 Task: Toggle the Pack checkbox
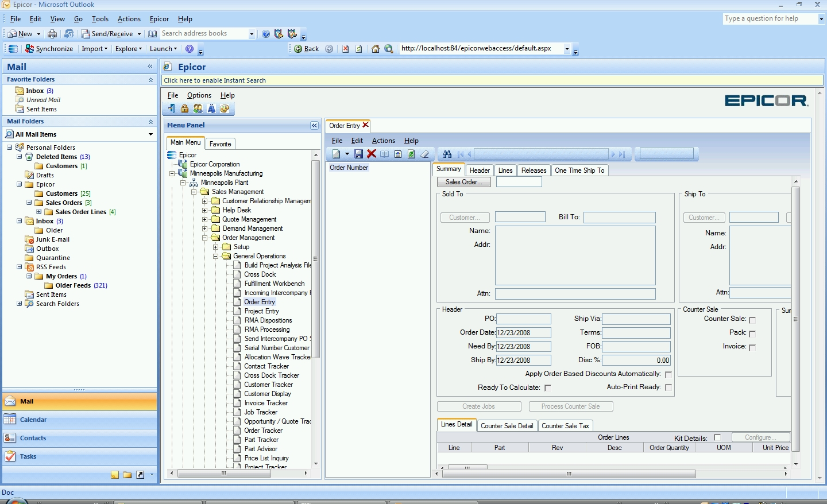752,334
